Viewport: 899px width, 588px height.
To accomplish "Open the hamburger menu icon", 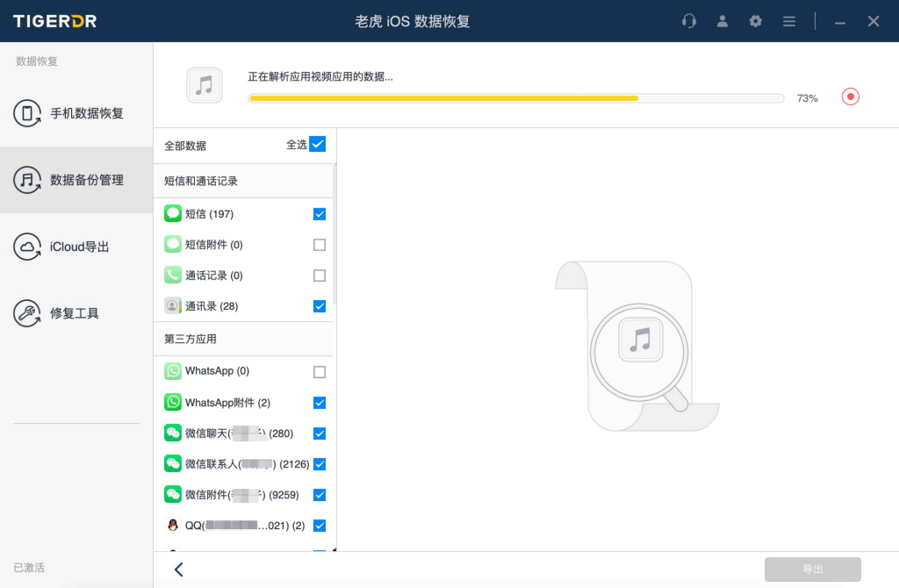I will coord(789,21).
